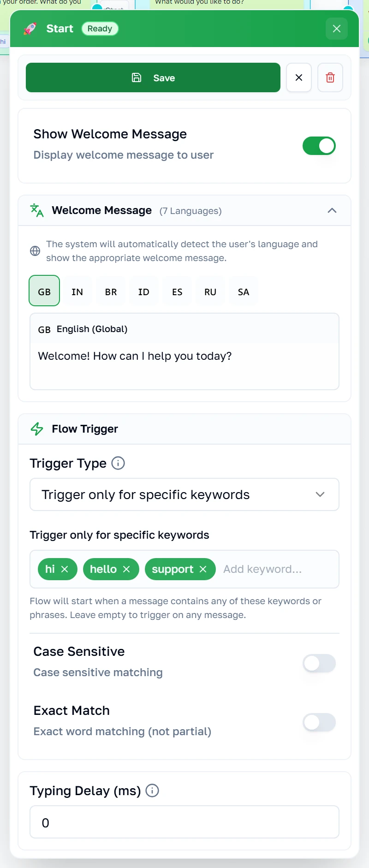
Task: Click the rocket icon in Start header
Action: 30,29
